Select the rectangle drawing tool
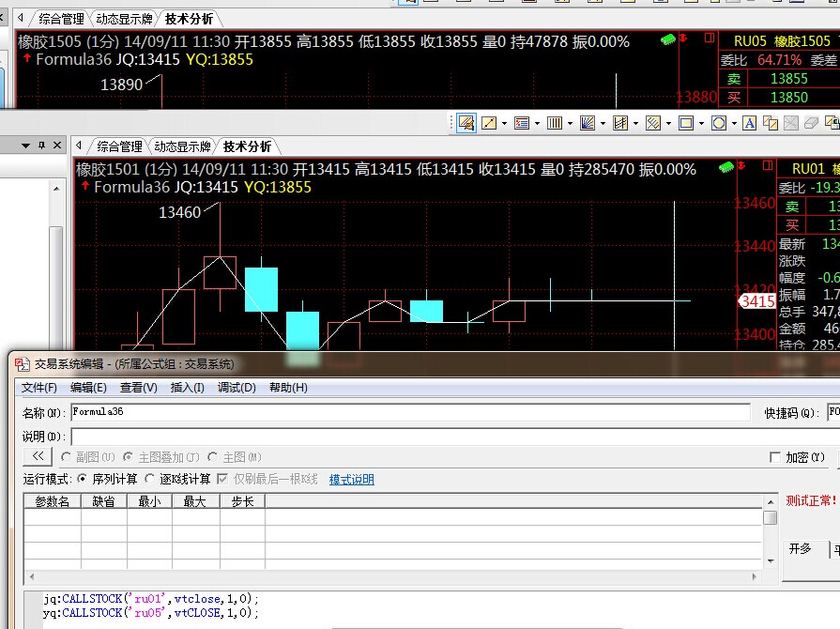840x629 pixels. pyautogui.click(x=686, y=123)
